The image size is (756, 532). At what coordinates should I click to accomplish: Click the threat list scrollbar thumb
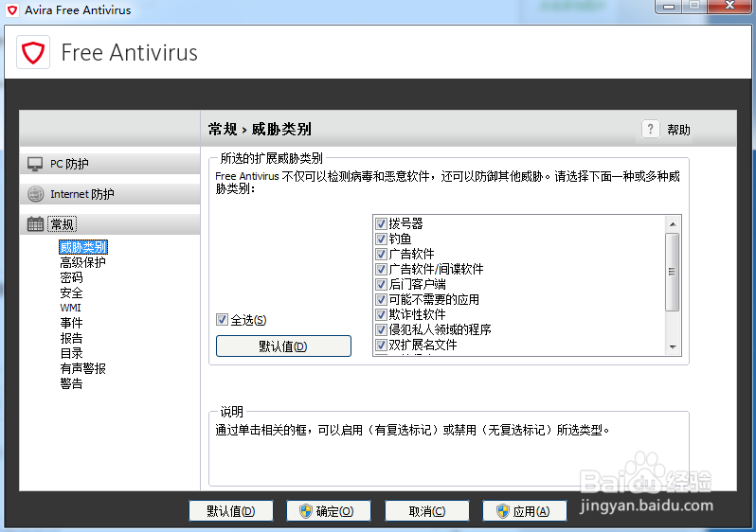coord(672,272)
